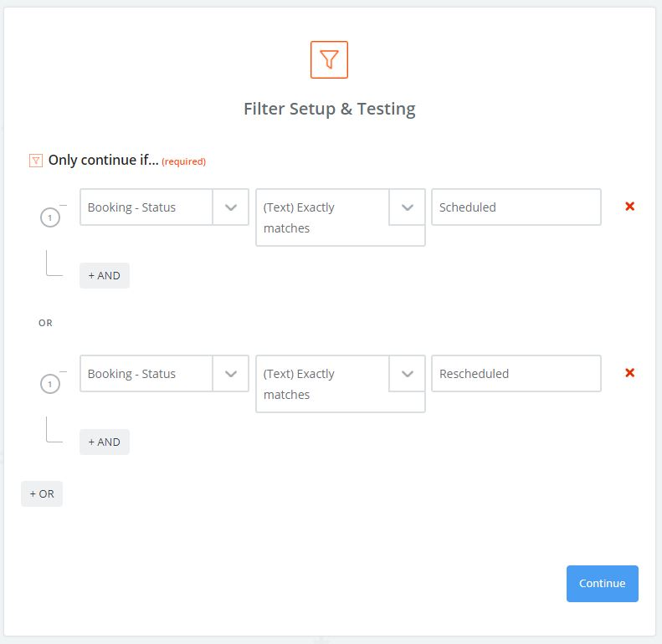Delete the Scheduled filter rule with red X

(x=629, y=207)
